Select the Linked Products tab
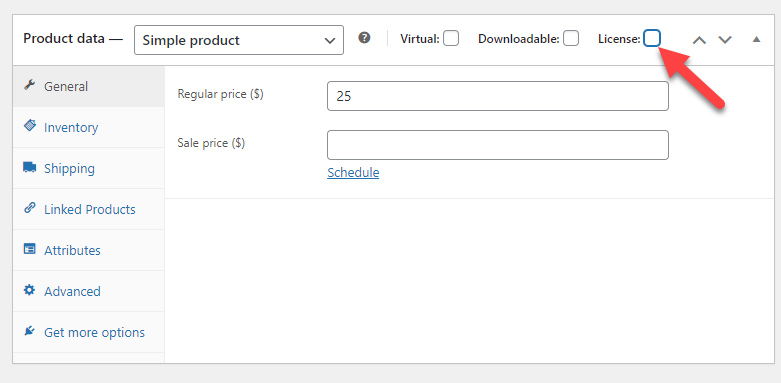781x383 pixels. [89, 209]
